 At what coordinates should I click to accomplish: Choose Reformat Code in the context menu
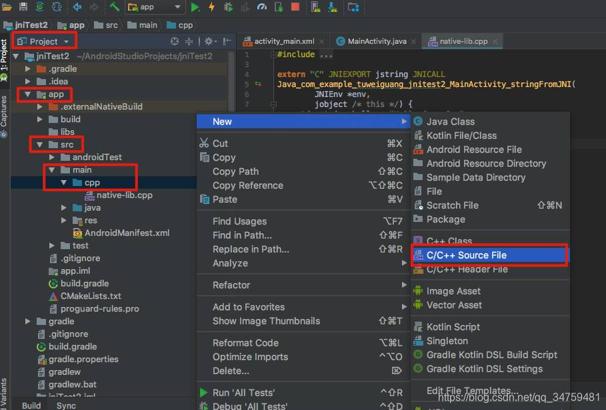point(303,343)
